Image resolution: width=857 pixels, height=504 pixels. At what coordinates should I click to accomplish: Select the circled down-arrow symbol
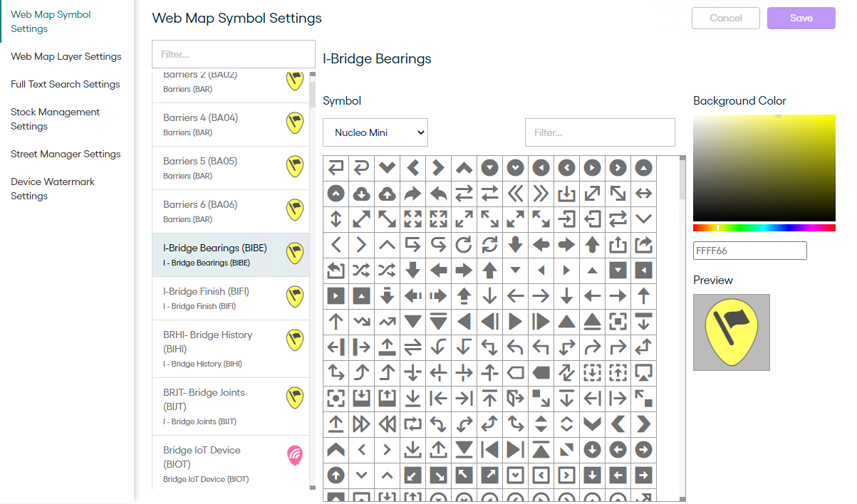point(489,167)
